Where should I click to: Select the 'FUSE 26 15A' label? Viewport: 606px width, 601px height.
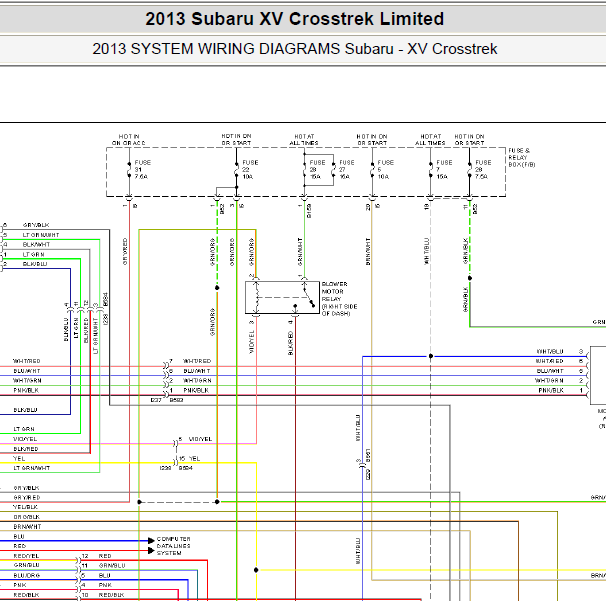[x=317, y=169]
